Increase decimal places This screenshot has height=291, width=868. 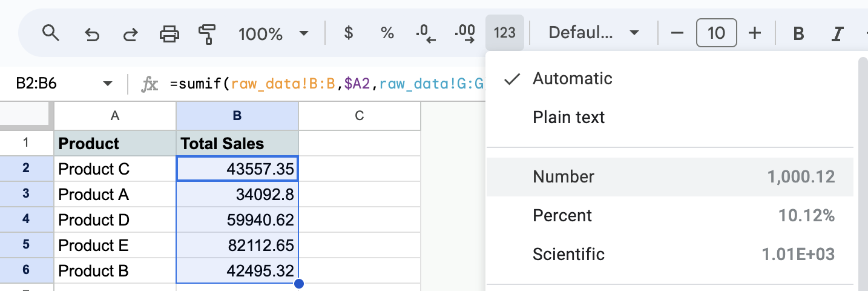[x=465, y=33]
